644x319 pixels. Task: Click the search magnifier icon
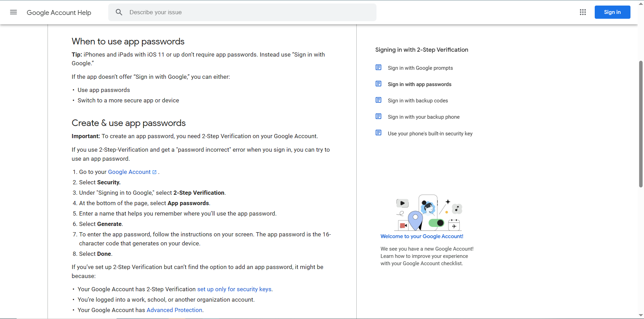point(119,12)
